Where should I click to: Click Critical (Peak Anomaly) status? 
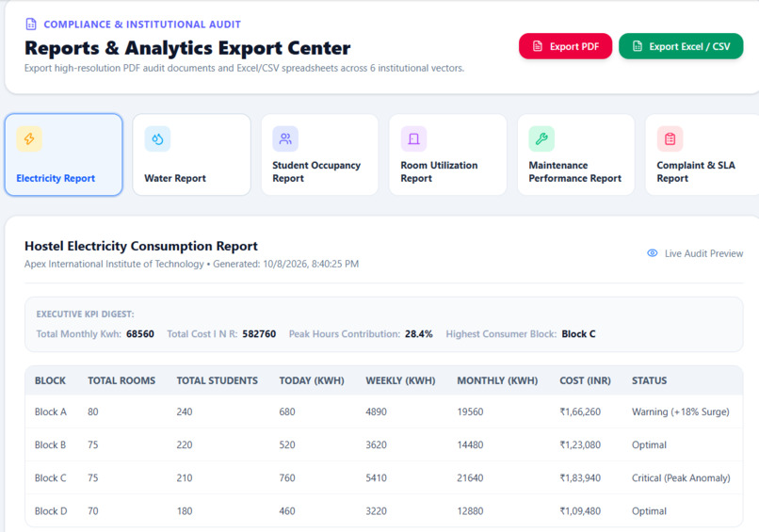pos(681,477)
